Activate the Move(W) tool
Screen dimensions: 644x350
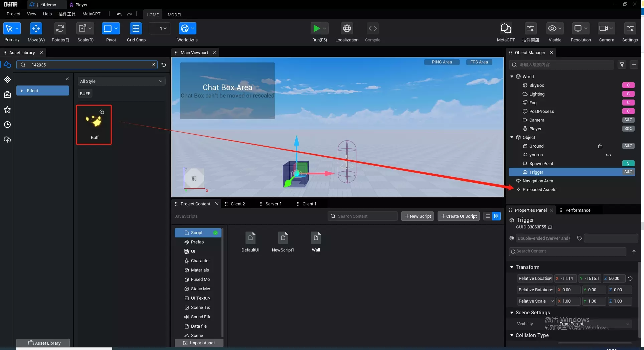coord(36,28)
